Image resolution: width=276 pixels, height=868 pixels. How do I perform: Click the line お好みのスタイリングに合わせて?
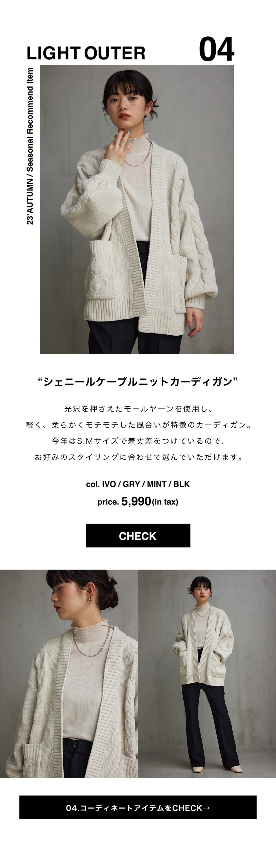click(138, 457)
